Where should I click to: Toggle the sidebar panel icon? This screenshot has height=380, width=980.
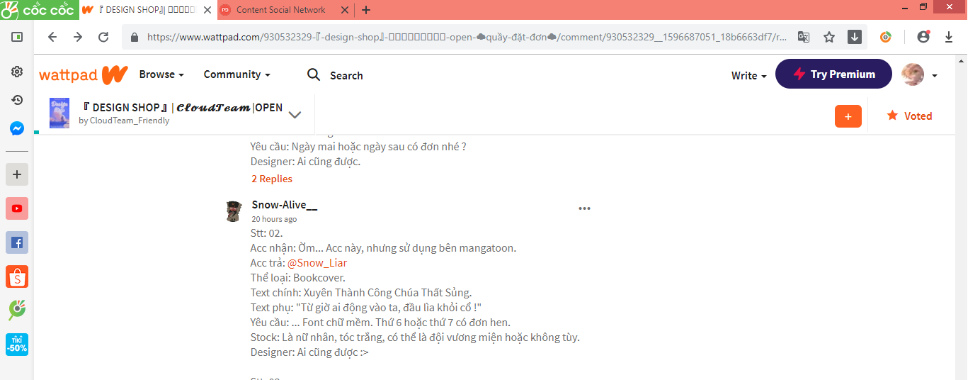coord(17,37)
